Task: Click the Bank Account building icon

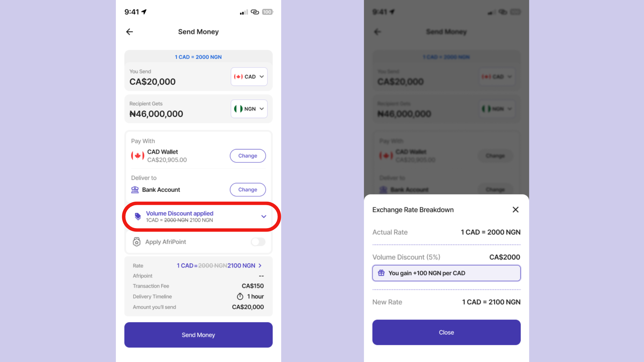Action: (135, 190)
